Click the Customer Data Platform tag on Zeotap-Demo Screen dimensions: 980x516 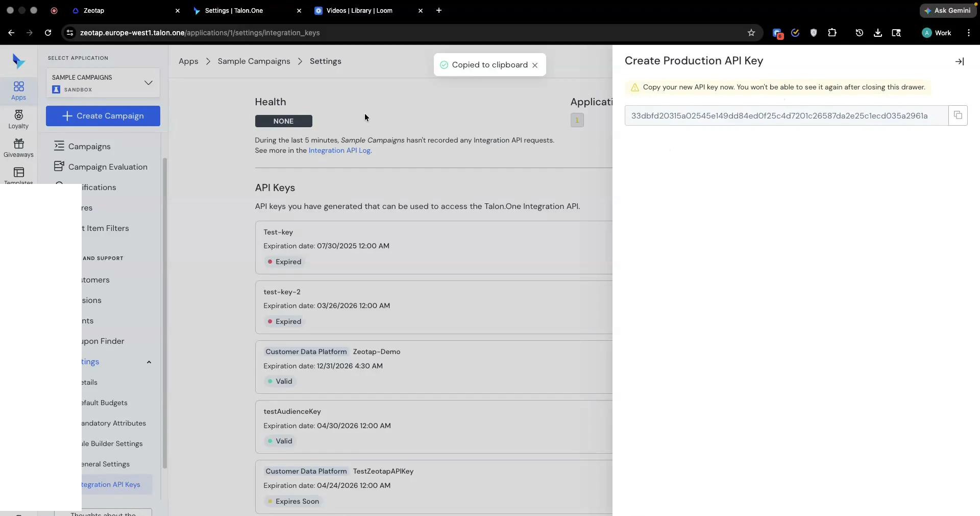[306, 351]
